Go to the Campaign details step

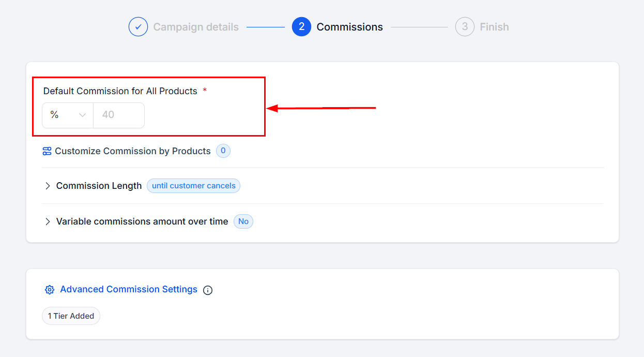point(196,27)
